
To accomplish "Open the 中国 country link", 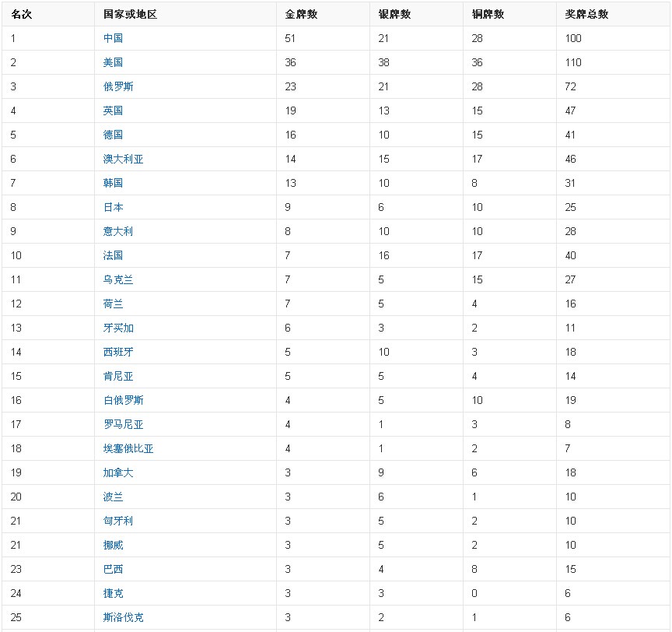I will point(113,38).
